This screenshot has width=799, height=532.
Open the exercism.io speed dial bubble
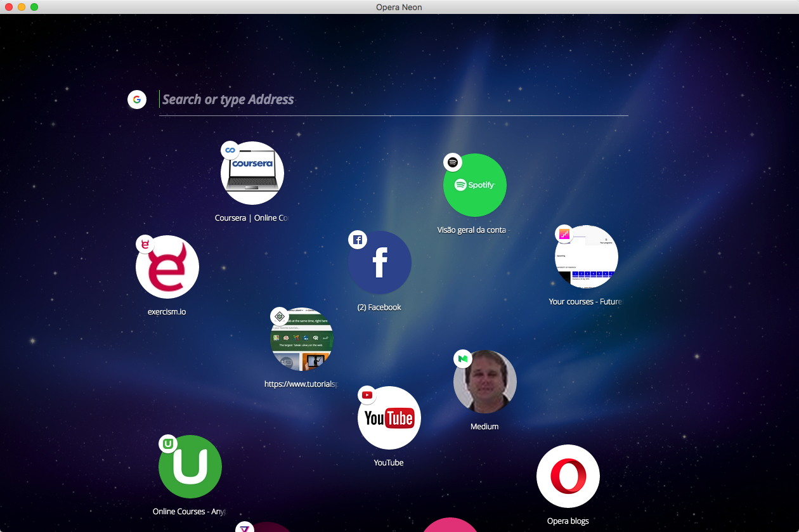click(167, 267)
